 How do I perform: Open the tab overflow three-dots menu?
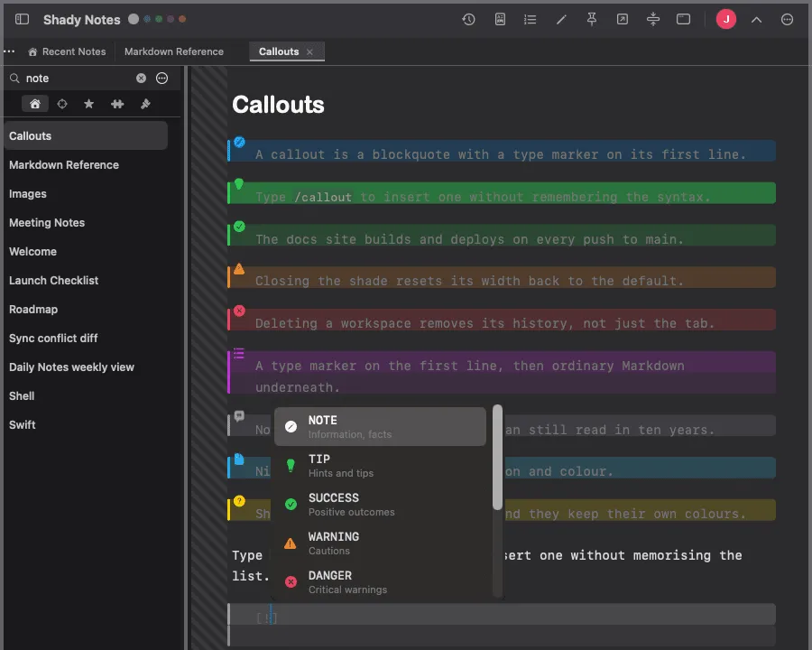point(9,51)
